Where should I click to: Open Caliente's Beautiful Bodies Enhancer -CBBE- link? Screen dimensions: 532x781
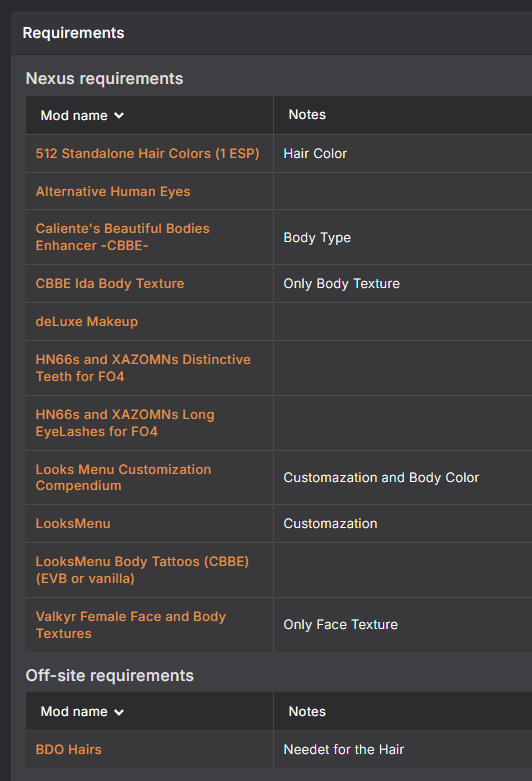[x=123, y=237]
